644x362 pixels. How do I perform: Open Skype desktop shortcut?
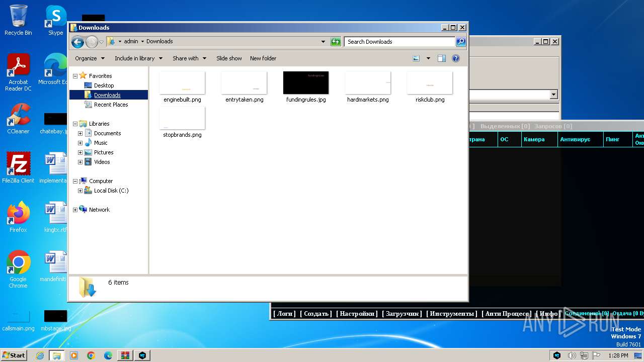coord(55,20)
